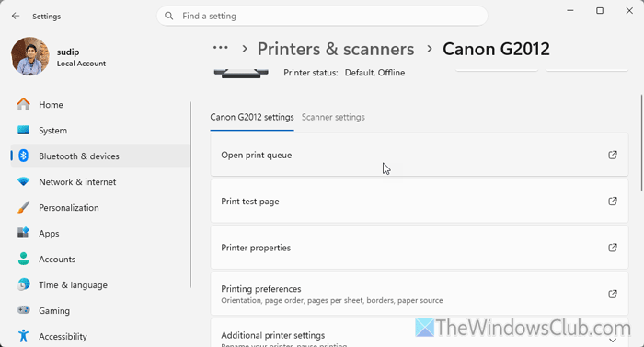
Task: Open Printer properties
Action: tap(420, 248)
